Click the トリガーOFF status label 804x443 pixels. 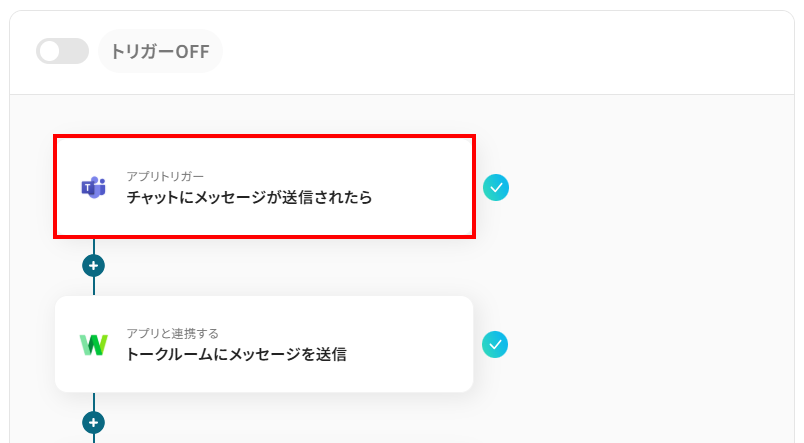pos(160,52)
